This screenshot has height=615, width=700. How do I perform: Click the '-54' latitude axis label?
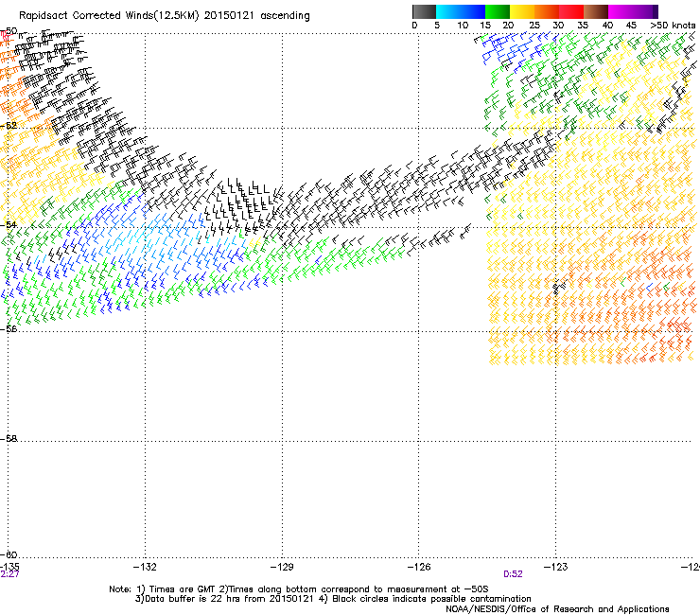(x=9, y=224)
